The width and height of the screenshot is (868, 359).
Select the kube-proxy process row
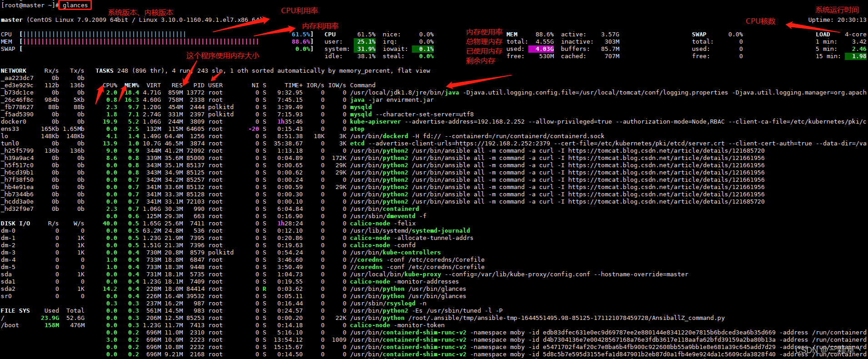pos(396,274)
